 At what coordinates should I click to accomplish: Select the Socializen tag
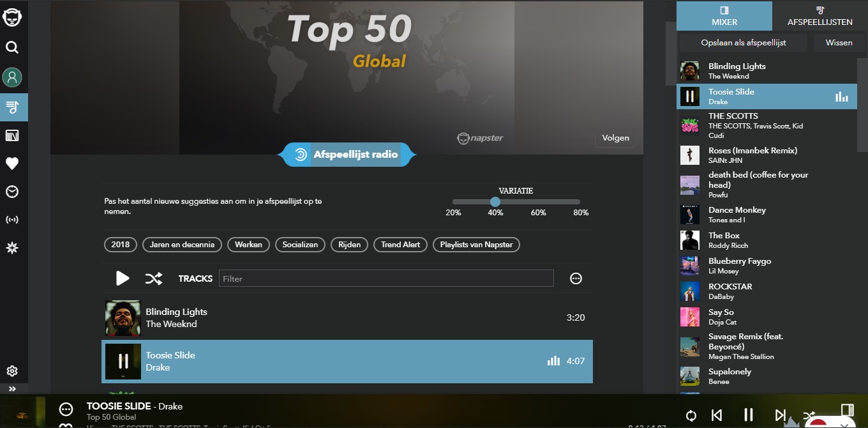point(300,245)
